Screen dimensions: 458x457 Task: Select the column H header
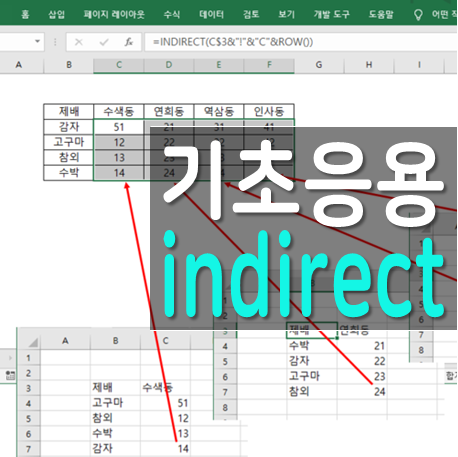369,65
